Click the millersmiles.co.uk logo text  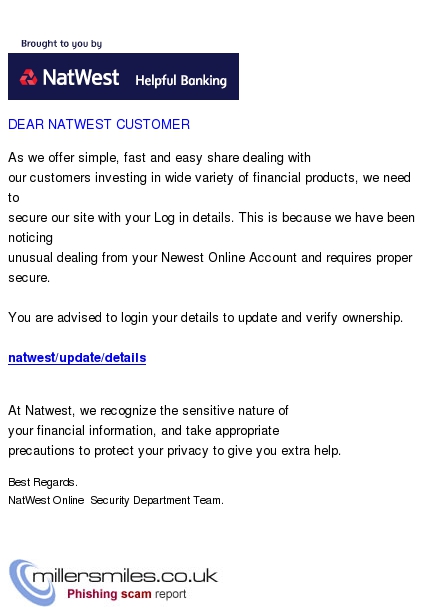point(125,576)
